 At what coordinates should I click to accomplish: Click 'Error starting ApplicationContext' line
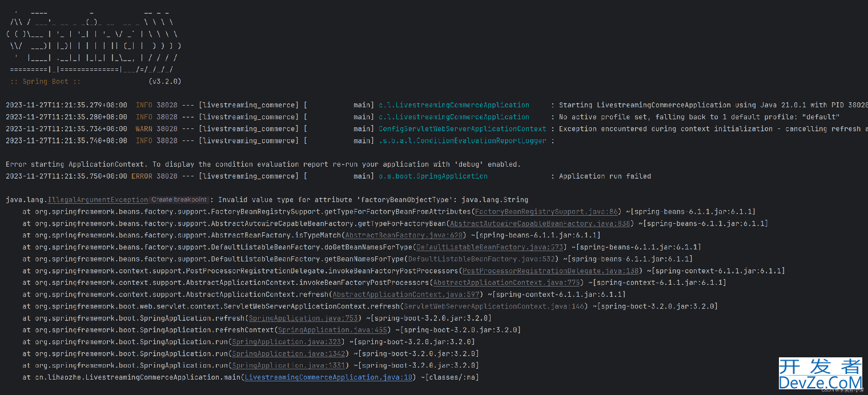263,164
